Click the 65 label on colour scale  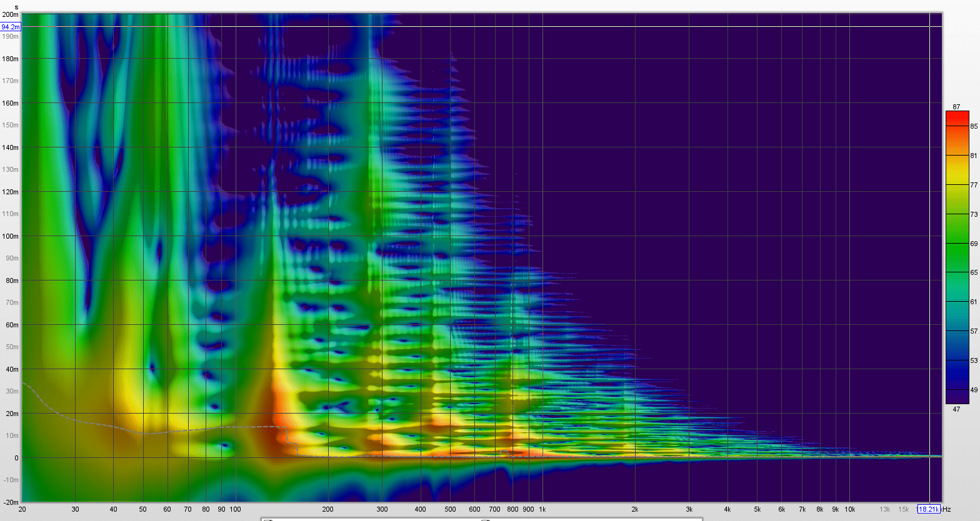(x=974, y=272)
